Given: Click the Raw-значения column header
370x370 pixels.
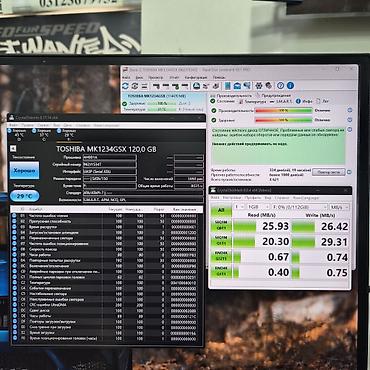Looking at the screenshot, I should tap(184, 210).
